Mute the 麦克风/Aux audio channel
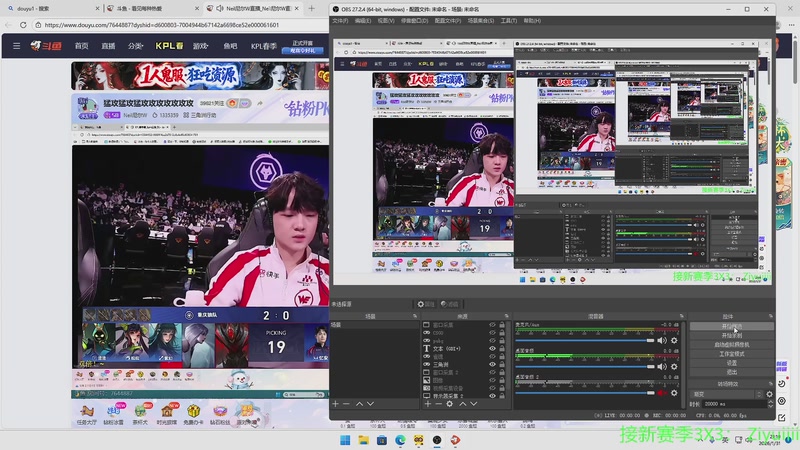800x450 pixels. coord(662,340)
